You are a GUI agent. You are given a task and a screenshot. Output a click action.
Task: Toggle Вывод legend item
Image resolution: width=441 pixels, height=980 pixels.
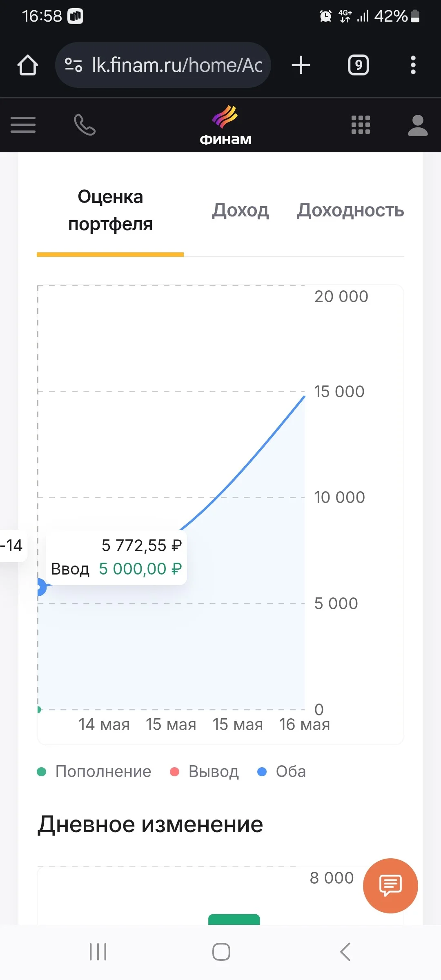pyautogui.click(x=204, y=771)
